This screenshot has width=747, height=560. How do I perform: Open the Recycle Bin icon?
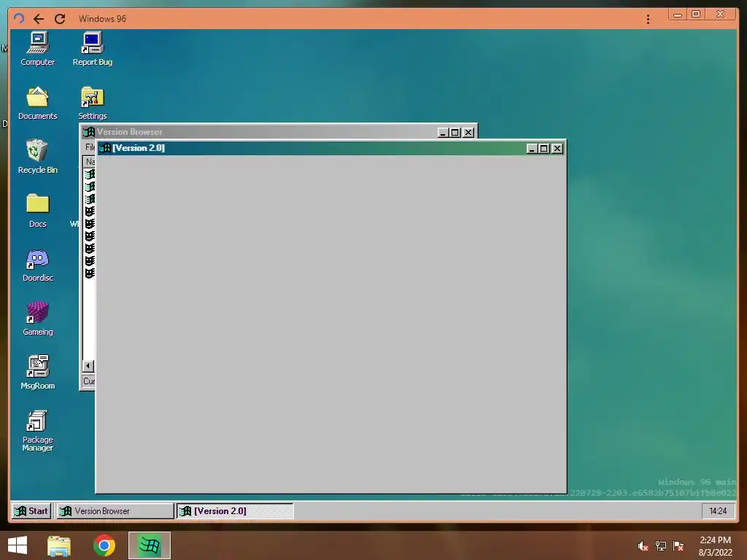pyautogui.click(x=38, y=156)
